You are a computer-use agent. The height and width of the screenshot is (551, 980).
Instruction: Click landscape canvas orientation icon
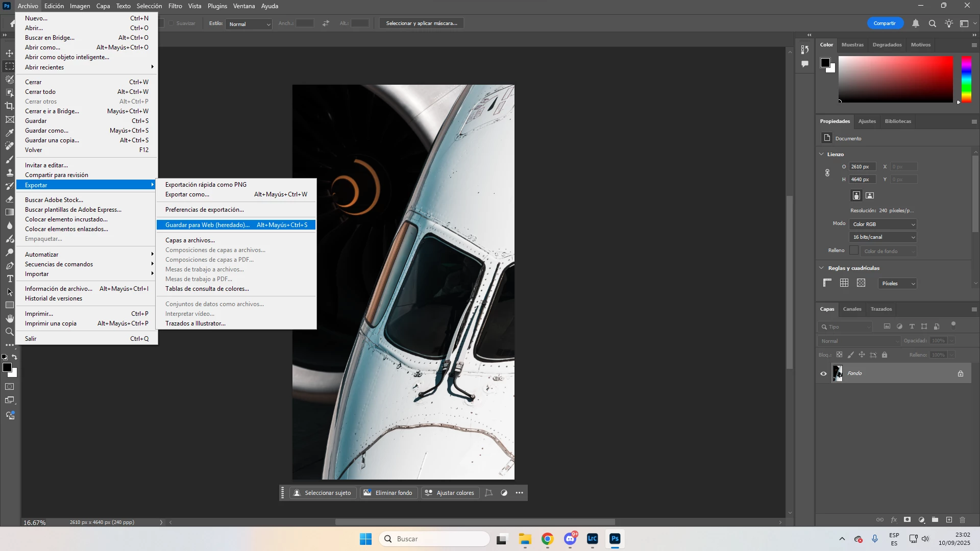(x=870, y=195)
